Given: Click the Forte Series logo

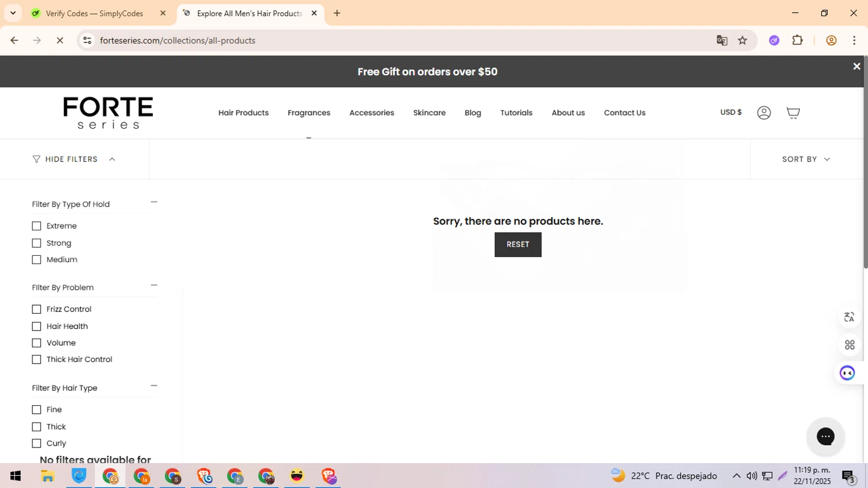Looking at the screenshot, I should pos(108,113).
